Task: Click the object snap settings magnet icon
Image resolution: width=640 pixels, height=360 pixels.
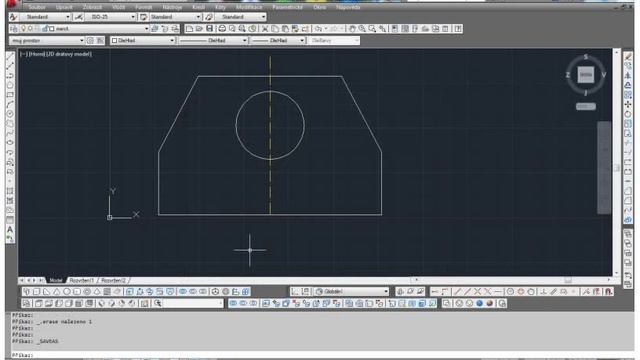Action: pos(609,291)
